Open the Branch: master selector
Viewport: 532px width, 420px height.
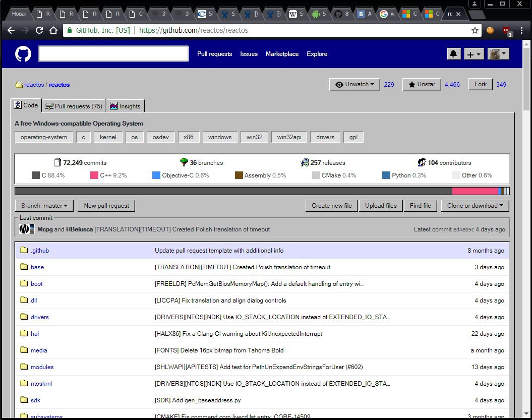(x=44, y=206)
